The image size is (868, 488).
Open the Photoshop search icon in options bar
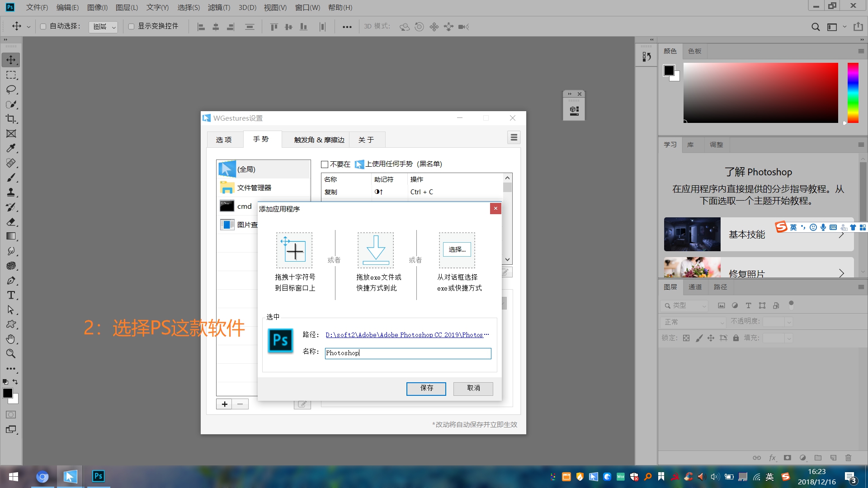click(816, 27)
